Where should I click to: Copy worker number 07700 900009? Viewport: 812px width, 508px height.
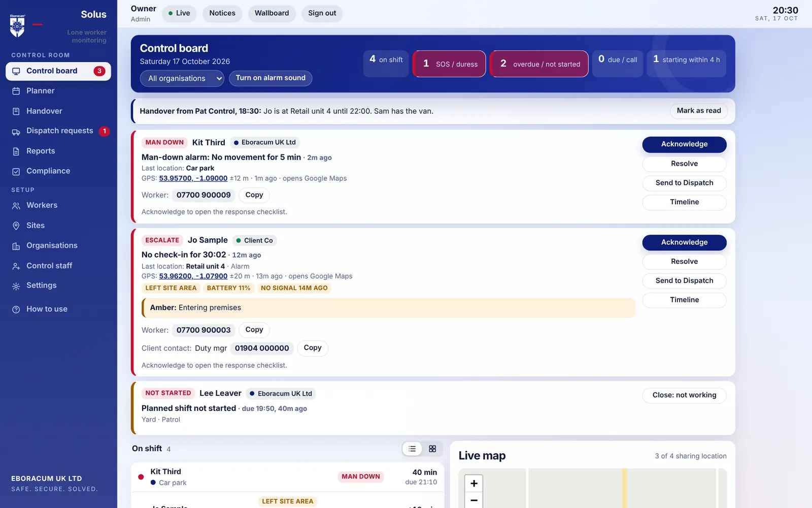254,195
